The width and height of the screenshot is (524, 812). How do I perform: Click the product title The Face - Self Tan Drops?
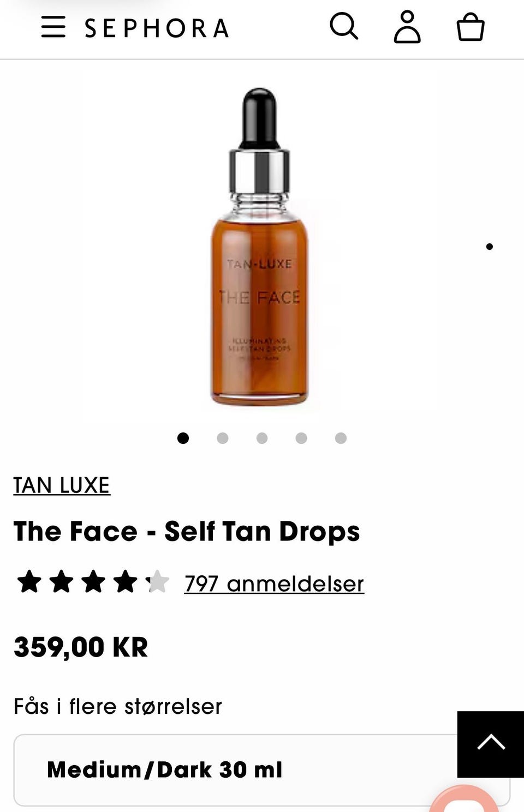pyautogui.click(x=187, y=532)
